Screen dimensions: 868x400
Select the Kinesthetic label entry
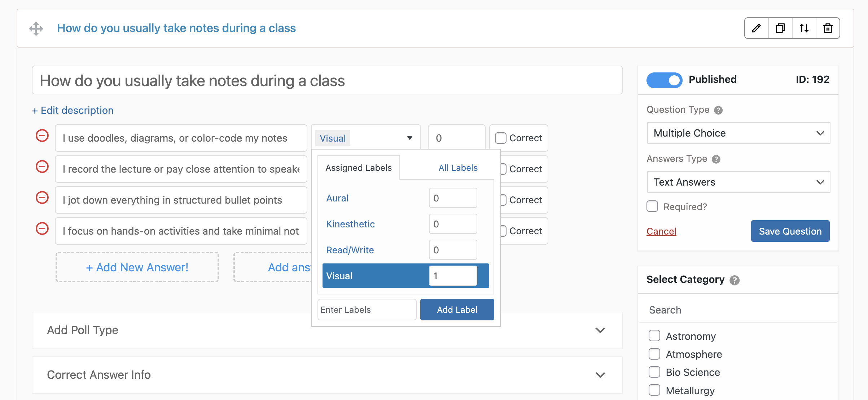pyautogui.click(x=350, y=224)
